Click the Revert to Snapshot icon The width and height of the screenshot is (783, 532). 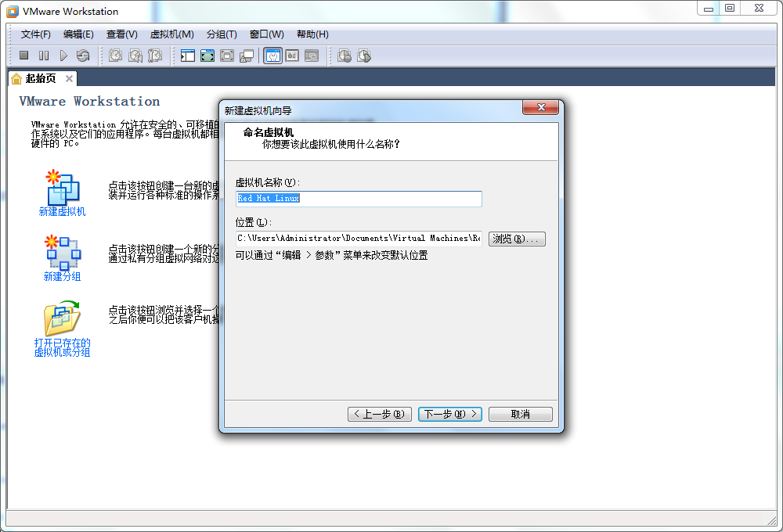point(135,56)
